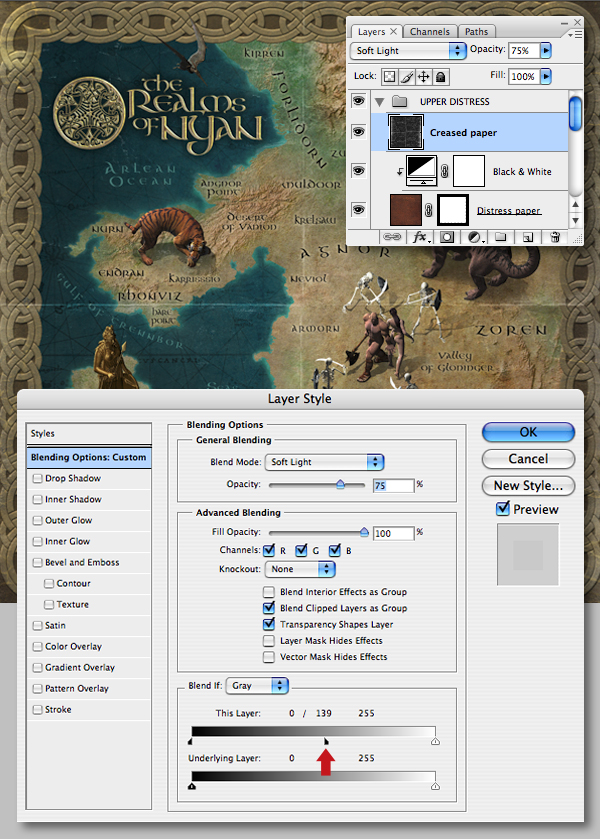Image resolution: width=600 pixels, height=839 pixels.
Task: Toggle the Preview checkbox
Action: tap(503, 508)
